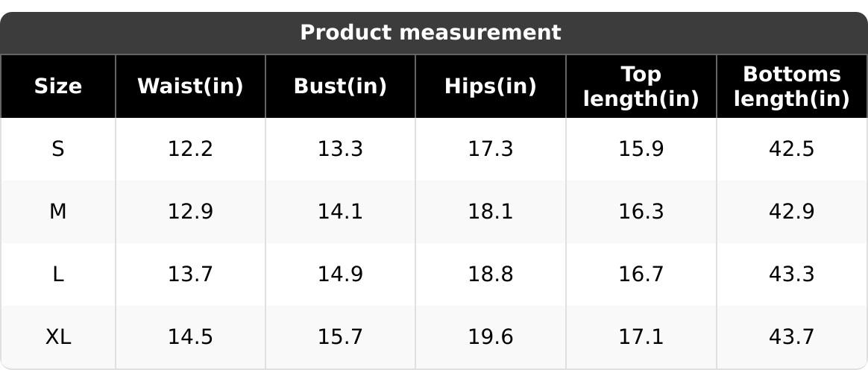Screen dimensions: 868x370
Task: Click the Bottoms length(in) header
Action: click(x=792, y=87)
